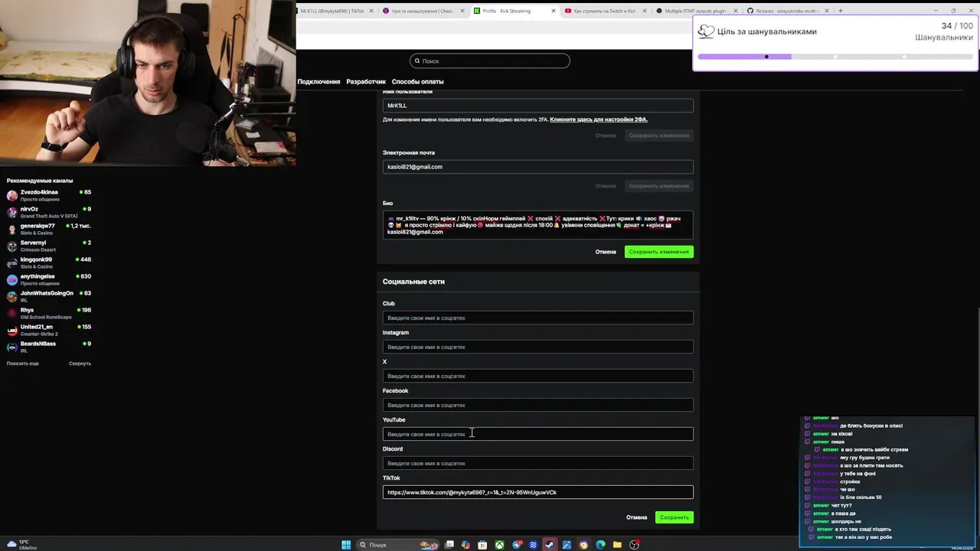This screenshot has width=980, height=551.
Task: Click the magnifier icon in Kick search
Action: pos(417,61)
